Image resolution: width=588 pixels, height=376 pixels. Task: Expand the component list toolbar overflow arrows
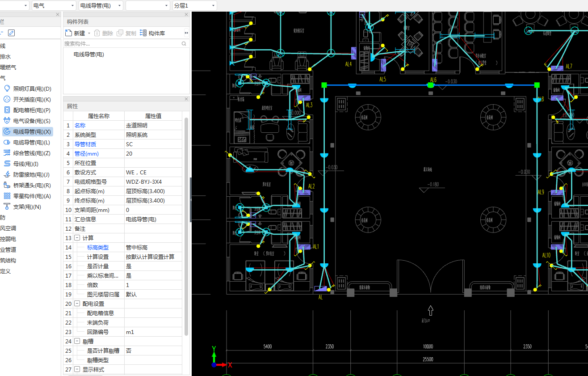tap(186, 33)
